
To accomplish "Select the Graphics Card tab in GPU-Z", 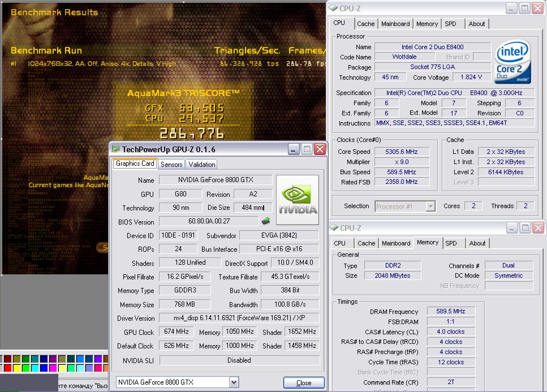I will click(135, 163).
